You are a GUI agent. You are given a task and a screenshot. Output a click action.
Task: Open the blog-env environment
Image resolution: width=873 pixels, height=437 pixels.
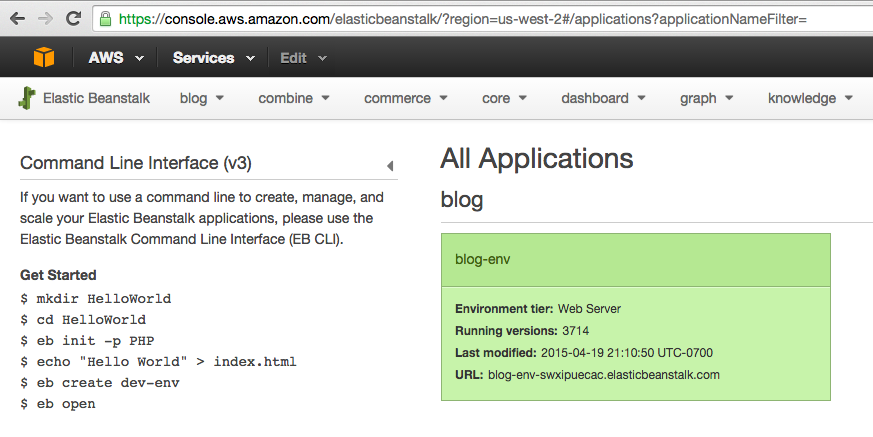483,259
